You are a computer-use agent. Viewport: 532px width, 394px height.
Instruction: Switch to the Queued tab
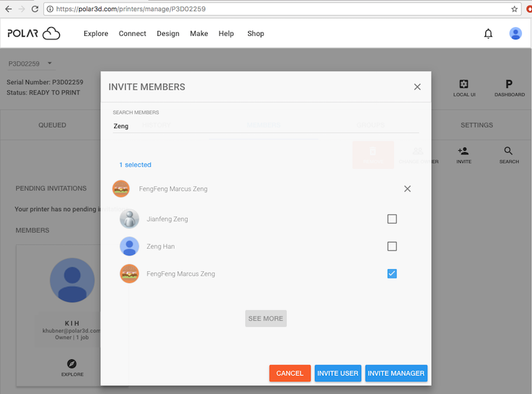[53, 125]
